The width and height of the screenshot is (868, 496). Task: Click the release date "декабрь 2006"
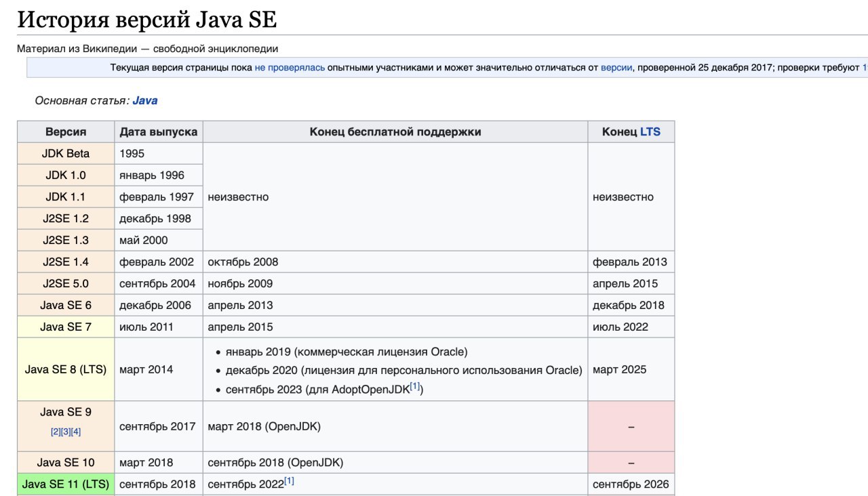coord(155,305)
